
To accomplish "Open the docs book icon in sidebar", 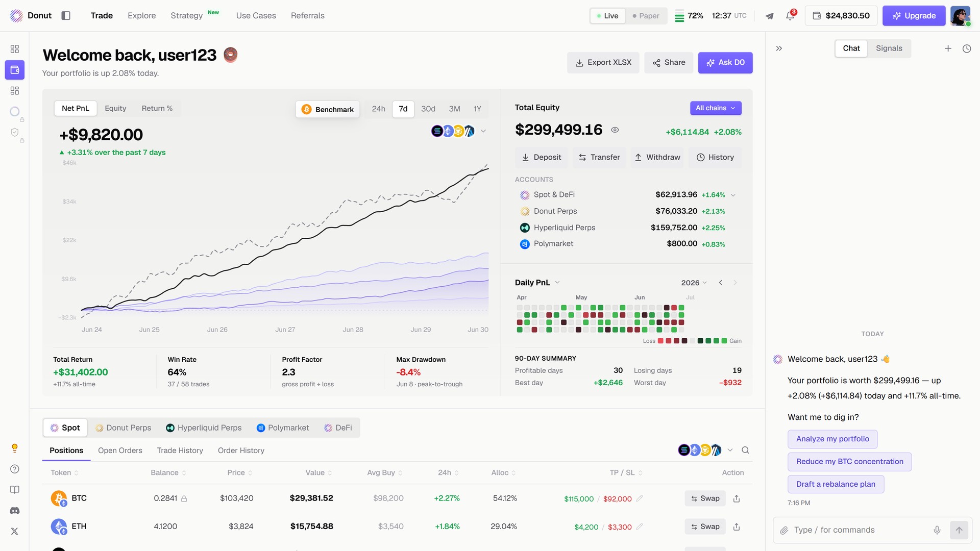I will (x=15, y=490).
